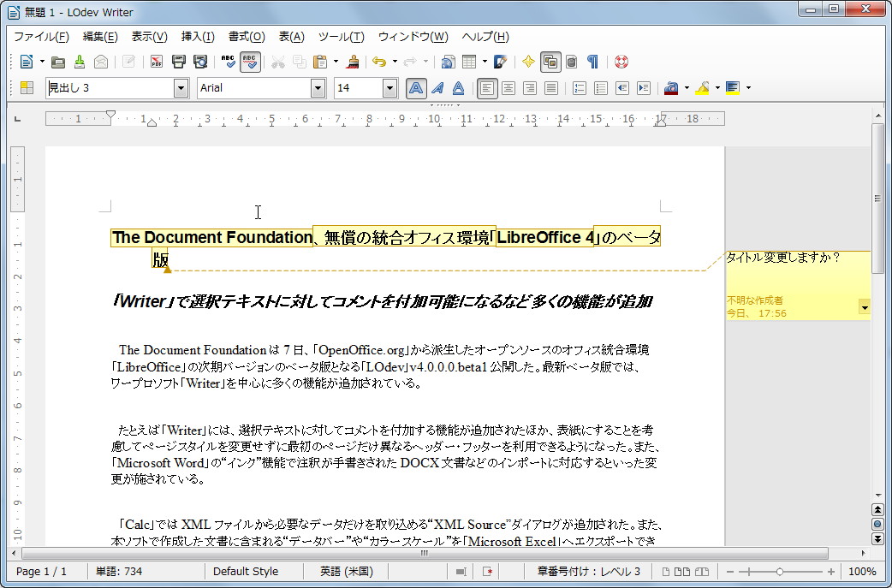This screenshot has height=588, width=892.
Task: Open page preview icon
Action: tap(200, 62)
